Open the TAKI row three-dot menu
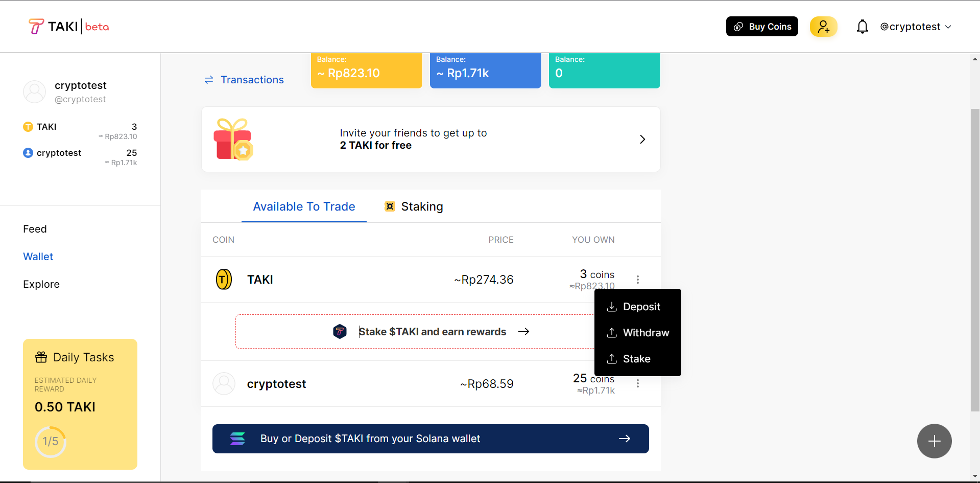Image resolution: width=980 pixels, height=483 pixels. pos(638,280)
